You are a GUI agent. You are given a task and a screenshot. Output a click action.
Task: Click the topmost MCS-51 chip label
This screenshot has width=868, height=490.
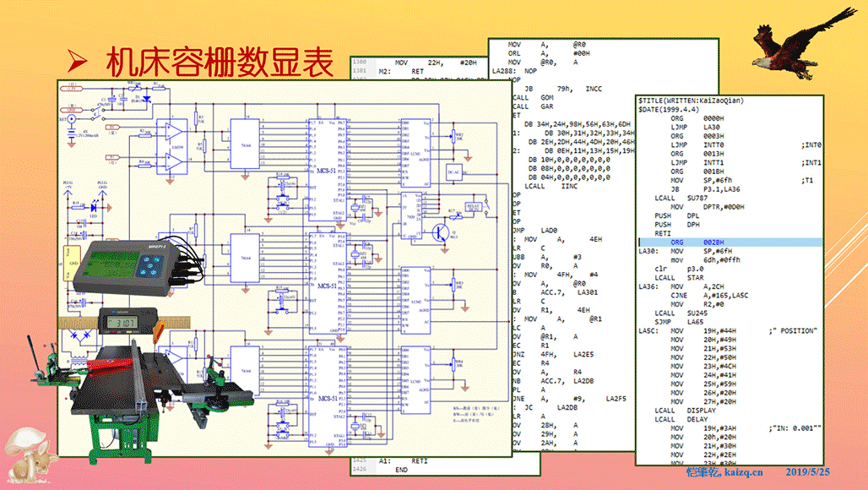click(x=327, y=171)
